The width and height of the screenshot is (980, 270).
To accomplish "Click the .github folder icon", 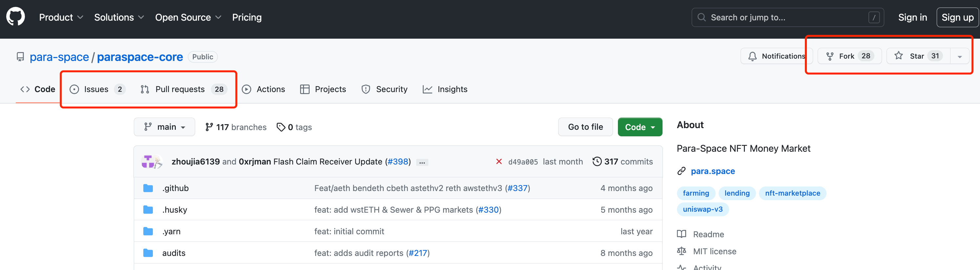I will (x=148, y=188).
